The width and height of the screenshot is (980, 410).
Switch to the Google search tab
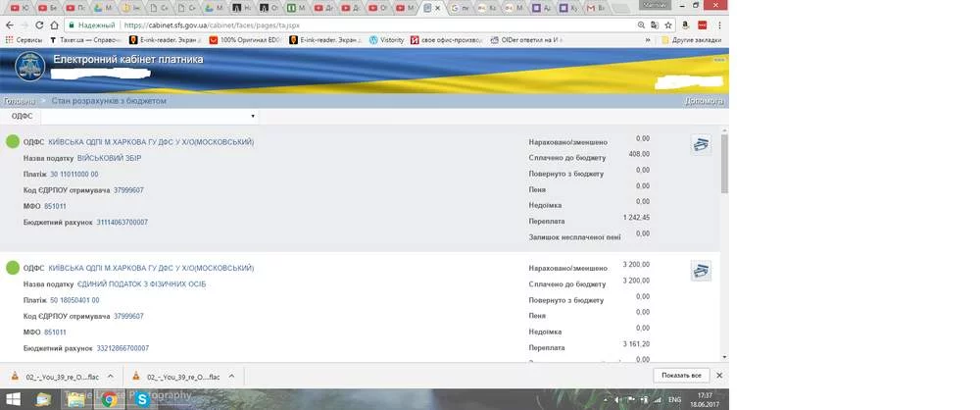coord(459,8)
